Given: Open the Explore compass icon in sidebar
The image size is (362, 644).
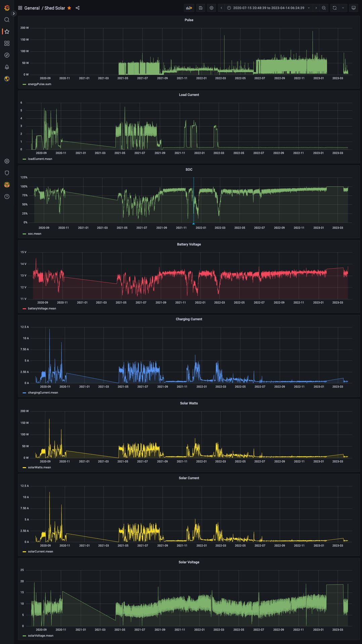Looking at the screenshot, I should 7,55.
